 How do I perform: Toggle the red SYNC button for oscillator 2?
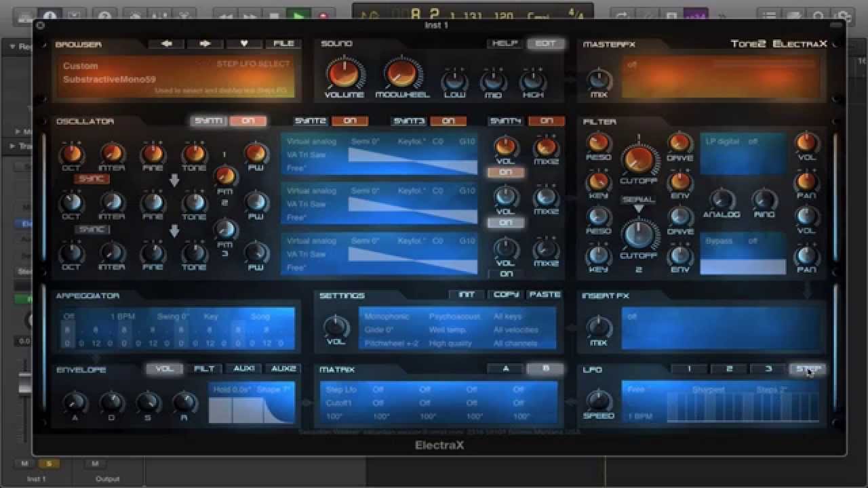pos(92,179)
